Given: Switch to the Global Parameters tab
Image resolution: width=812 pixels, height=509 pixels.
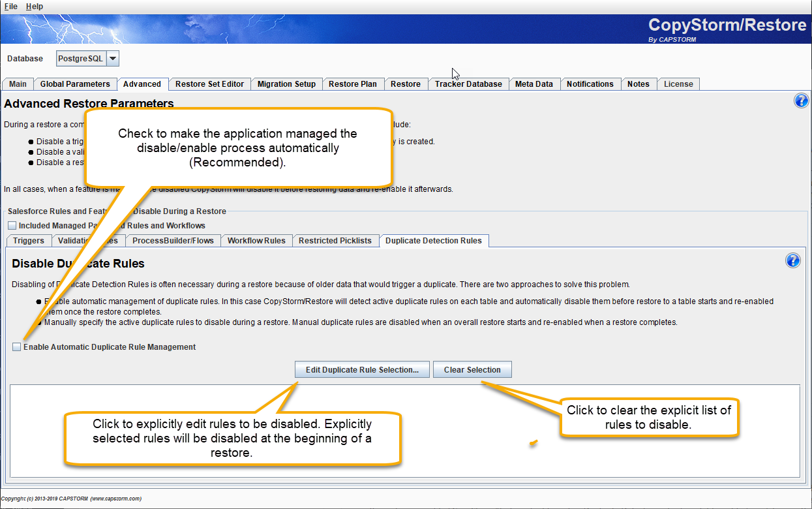Looking at the screenshot, I should click(75, 84).
